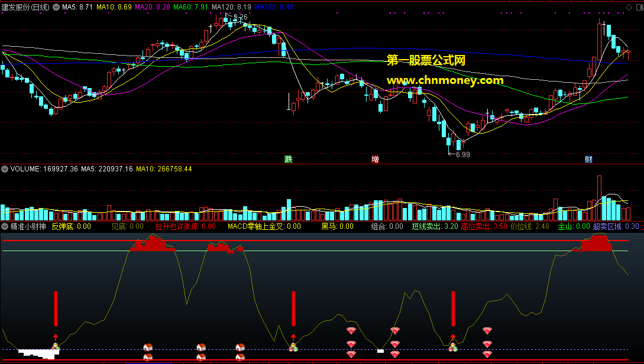
Task: Click the 组合: 0.00 indicator value
Action: point(387,226)
